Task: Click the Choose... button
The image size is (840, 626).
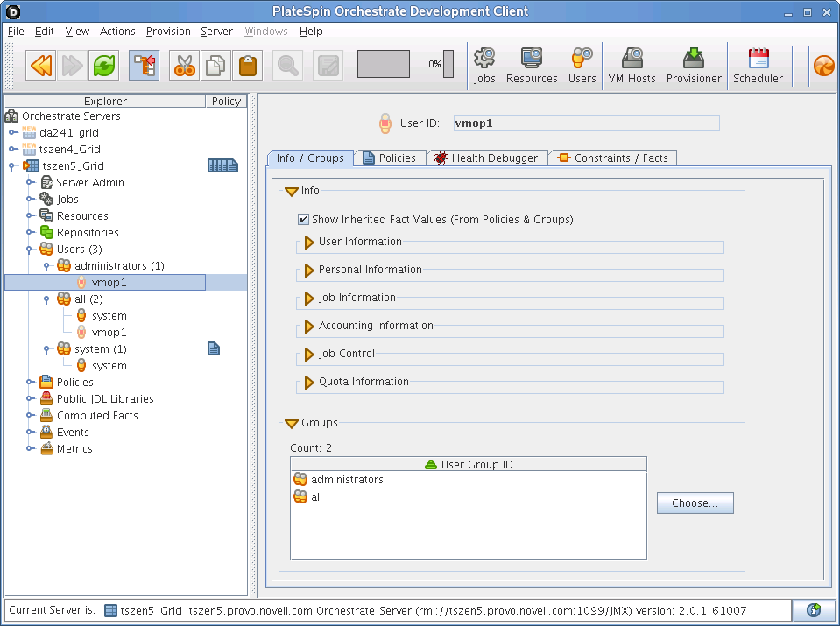Action: 695,503
